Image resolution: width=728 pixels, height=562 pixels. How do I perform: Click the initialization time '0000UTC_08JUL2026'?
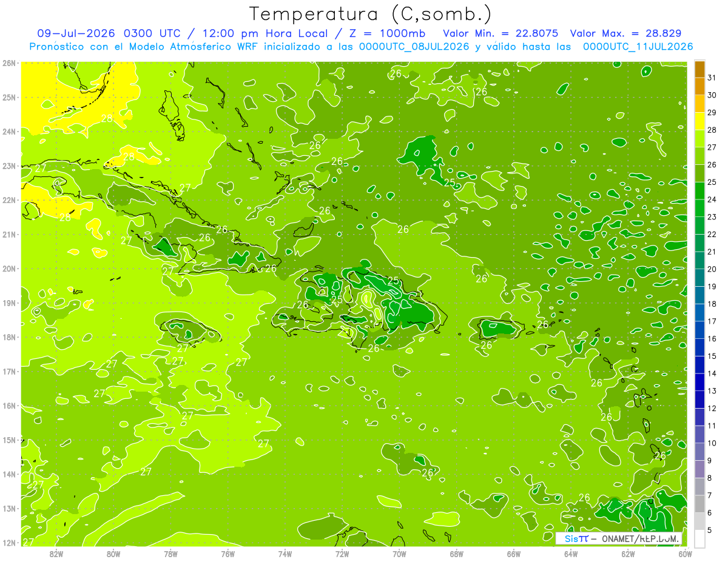(x=414, y=46)
